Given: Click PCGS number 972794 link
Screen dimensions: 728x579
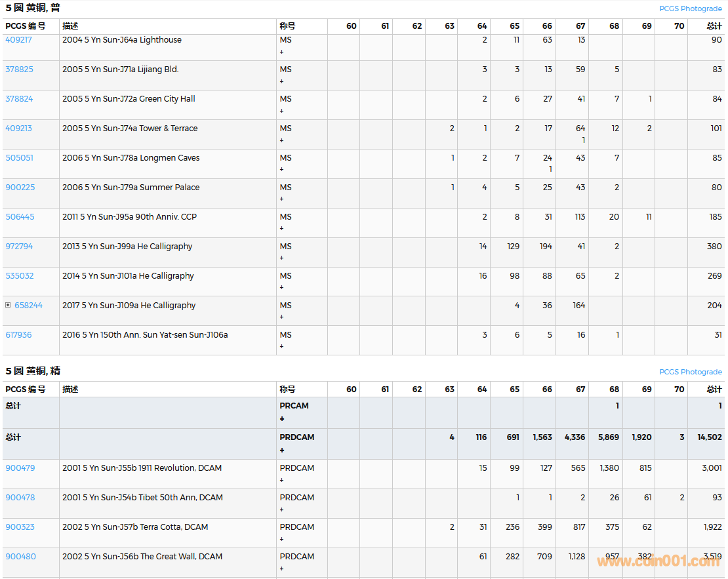Looking at the screenshot, I should pyautogui.click(x=19, y=247).
